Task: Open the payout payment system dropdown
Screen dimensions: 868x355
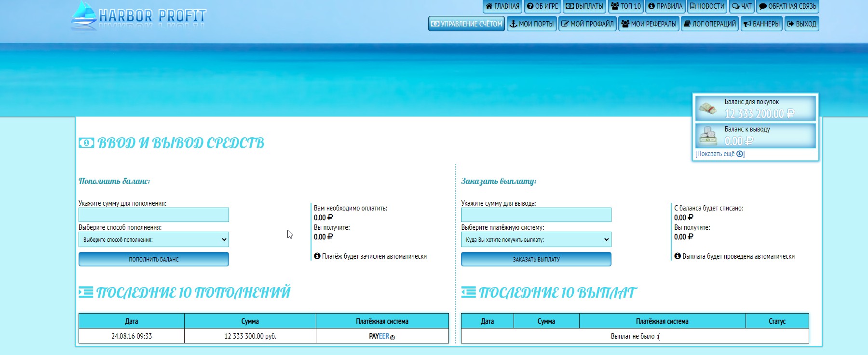Action: 536,239
